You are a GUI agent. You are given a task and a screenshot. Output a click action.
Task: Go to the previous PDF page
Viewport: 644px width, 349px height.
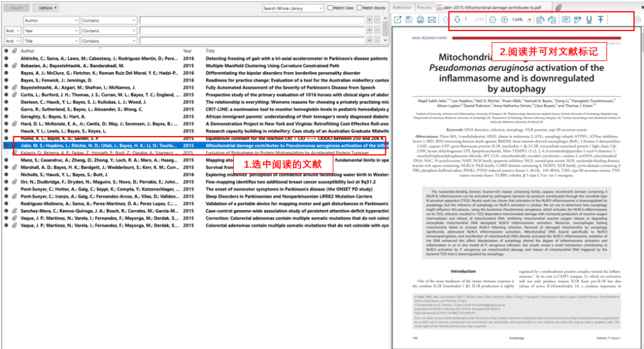(445, 20)
